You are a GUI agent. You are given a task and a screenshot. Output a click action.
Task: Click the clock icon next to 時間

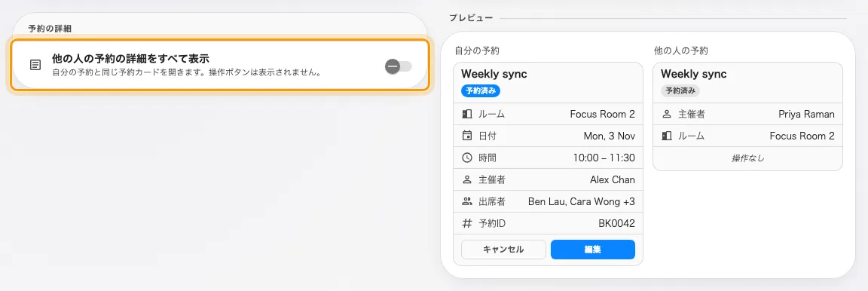coord(466,158)
